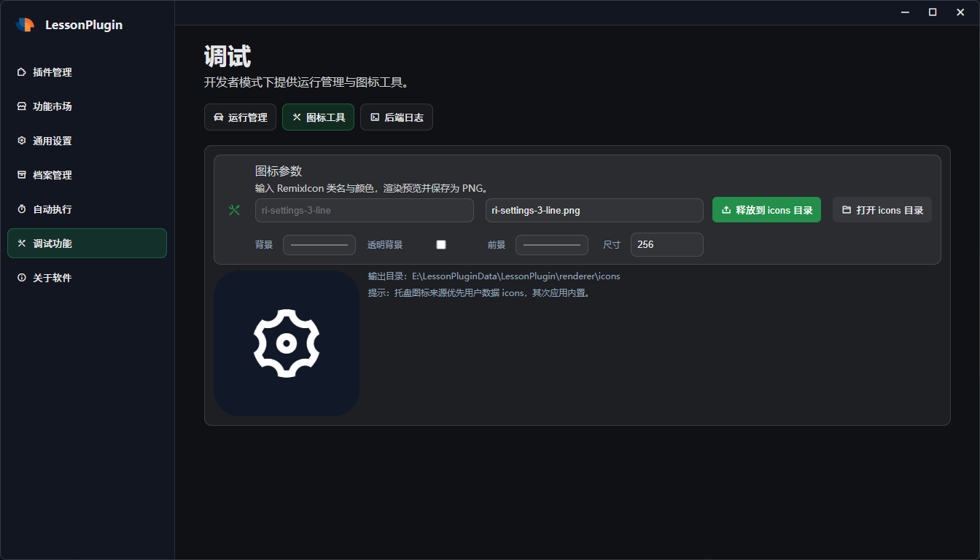Click the ri-settings-3-line.png filename field

(x=594, y=210)
